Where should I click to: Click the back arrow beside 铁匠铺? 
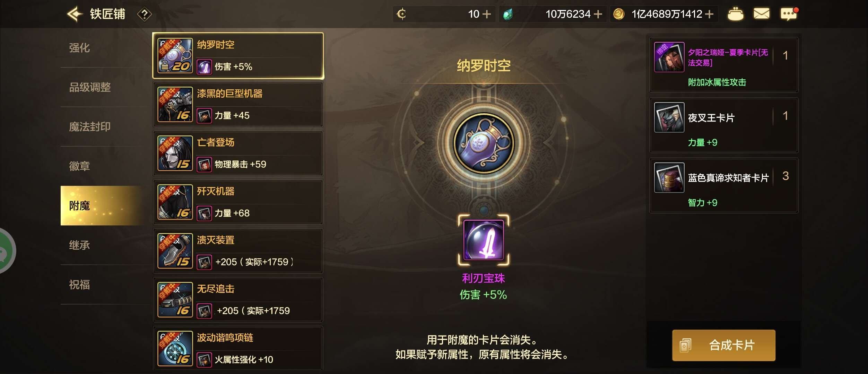pyautogui.click(x=75, y=14)
